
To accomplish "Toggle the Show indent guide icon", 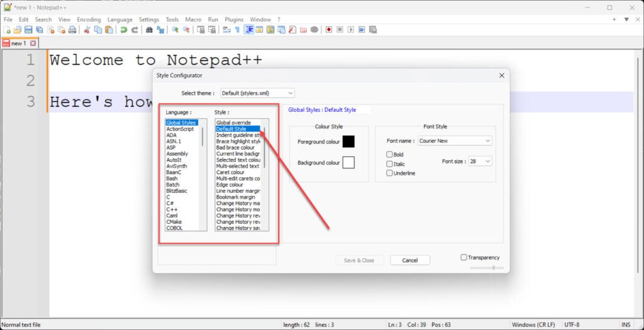I will 249,30.
